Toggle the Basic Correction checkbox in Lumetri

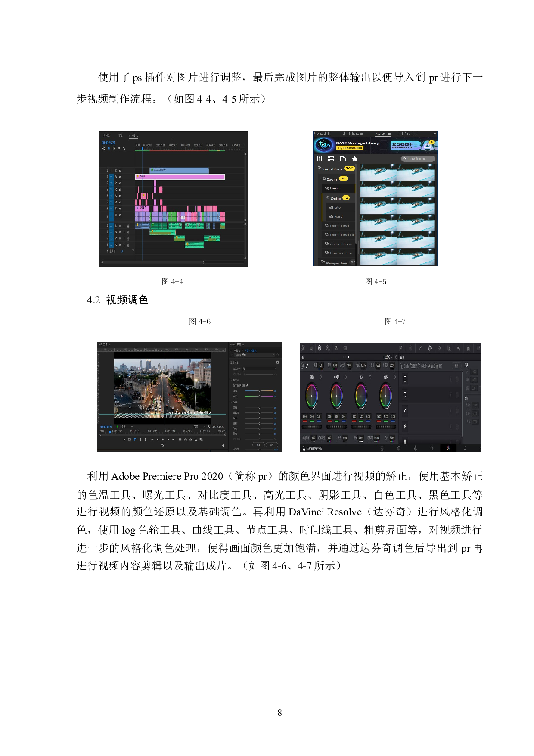(277, 362)
